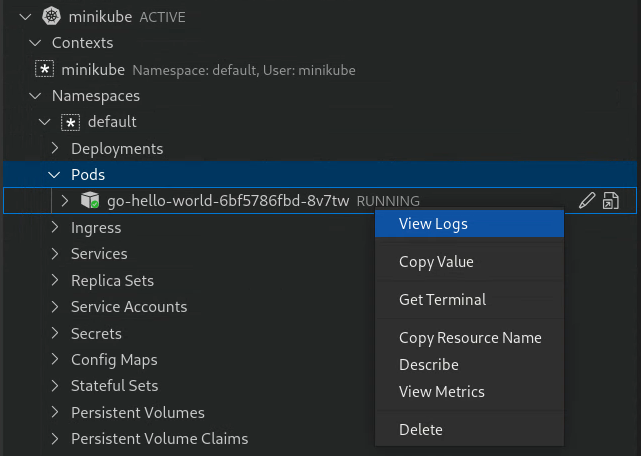
Task: Open Get Terminal for the pod
Action: [x=442, y=300]
